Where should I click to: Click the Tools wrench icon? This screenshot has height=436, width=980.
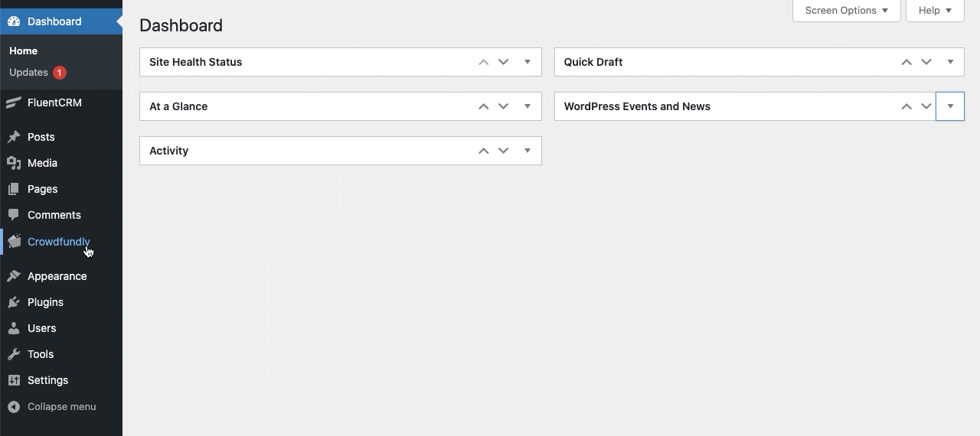tap(14, 354)
